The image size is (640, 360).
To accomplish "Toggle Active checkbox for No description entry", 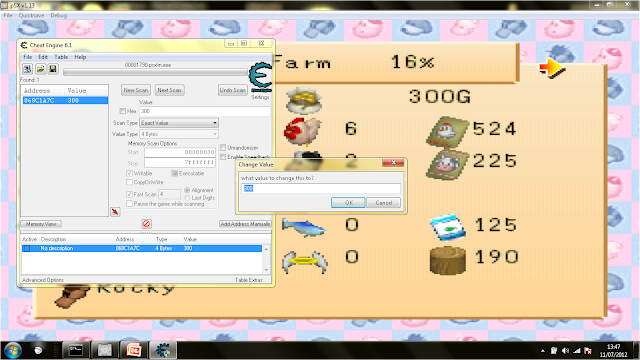I will 27,248.
